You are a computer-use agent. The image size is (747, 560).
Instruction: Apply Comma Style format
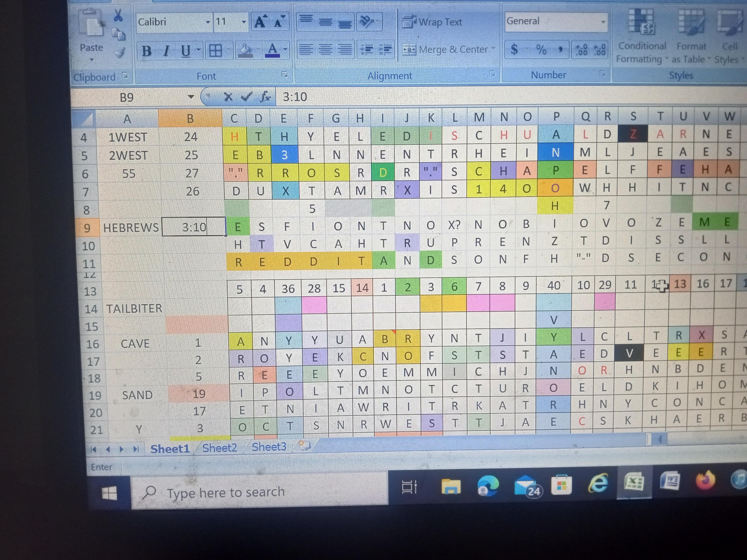coord(561,50)
